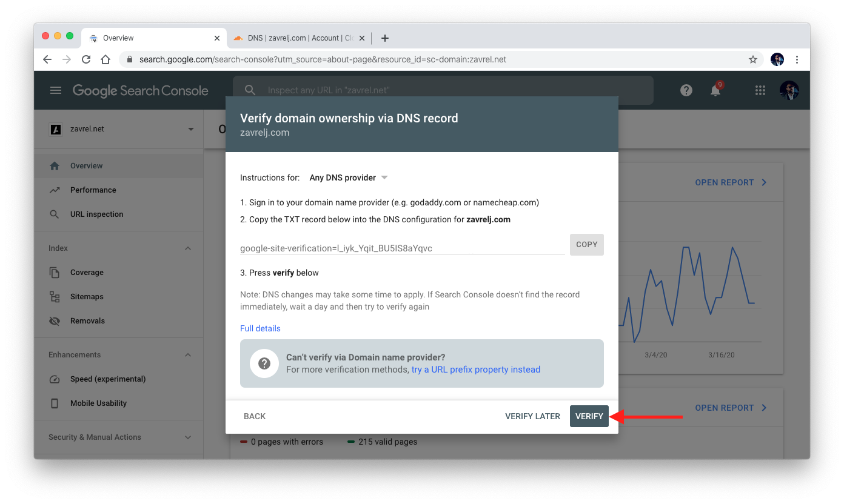The height and width of the screenshot is (504, 844).
Task: Go back in browser history
Action: [x=47, y=59]
